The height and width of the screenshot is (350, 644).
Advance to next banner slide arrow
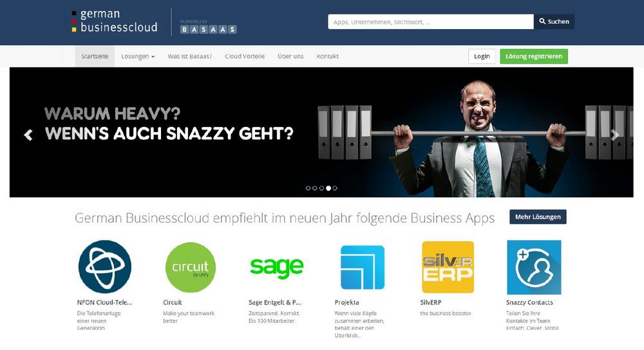click(614, 135)
